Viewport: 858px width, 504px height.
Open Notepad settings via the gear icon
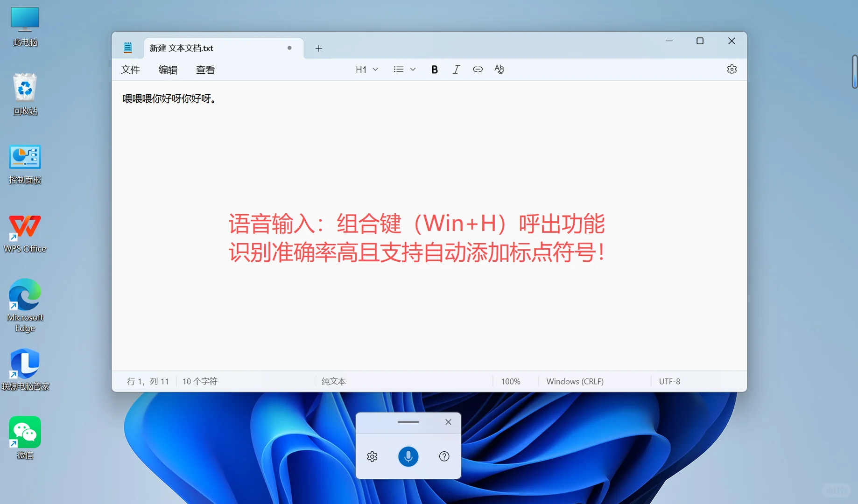[731, 69]
